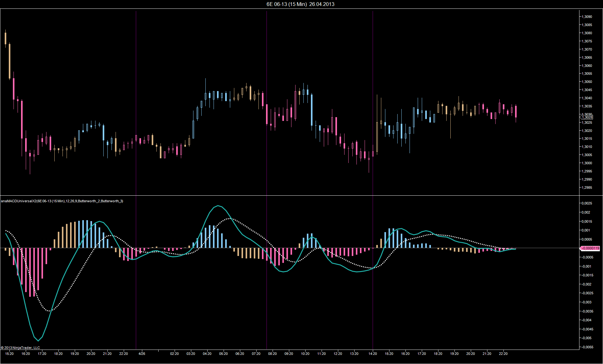This screenshot has height=364, width=603.
Task: Click the 1,2985 price axis label
Action: 587,187
